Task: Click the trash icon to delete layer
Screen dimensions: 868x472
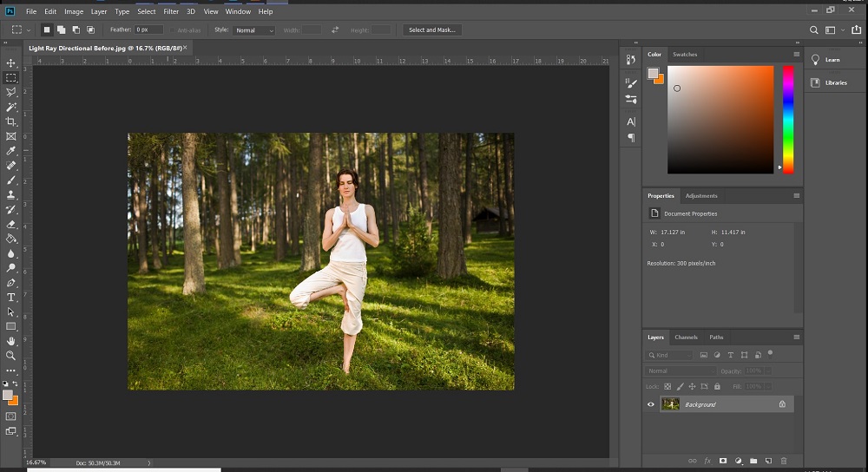Action: [784, 461]
